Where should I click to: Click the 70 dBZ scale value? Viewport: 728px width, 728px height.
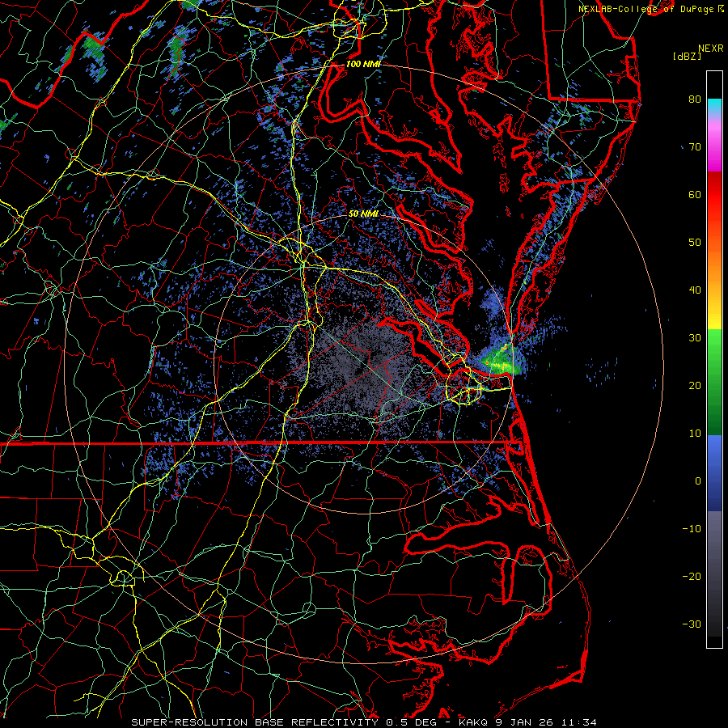pyautogui.click(x=695, y=146)
